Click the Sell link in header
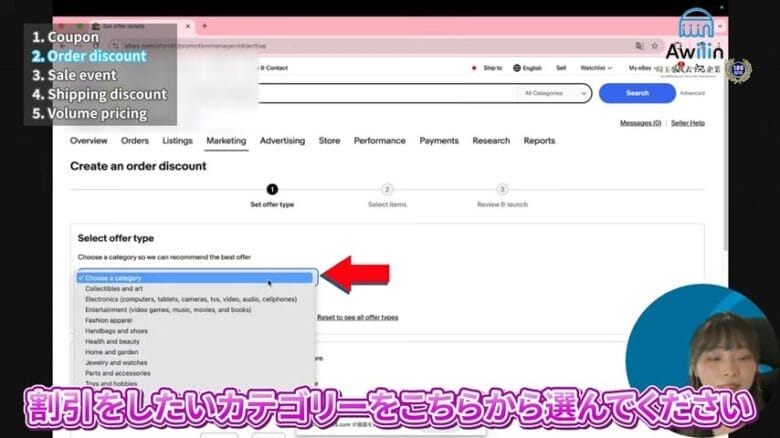This screenshot has width=780, height=438. (x=561, y=68)
